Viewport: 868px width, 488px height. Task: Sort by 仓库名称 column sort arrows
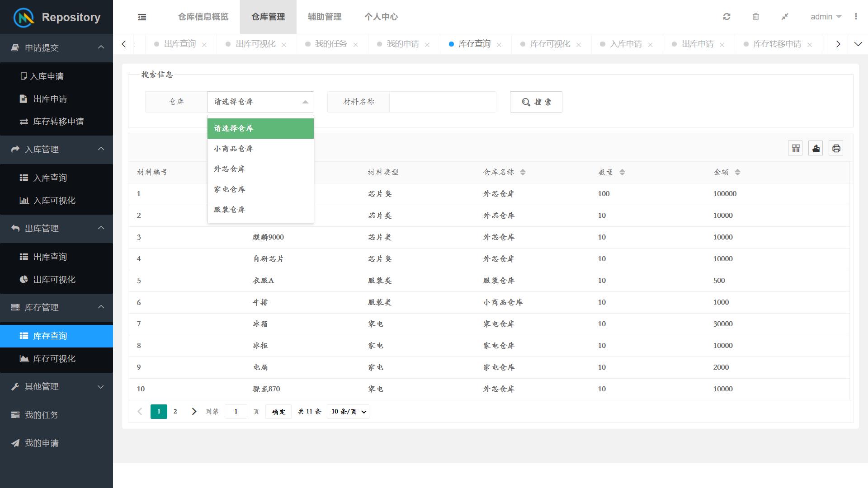[x=523, y=172]
